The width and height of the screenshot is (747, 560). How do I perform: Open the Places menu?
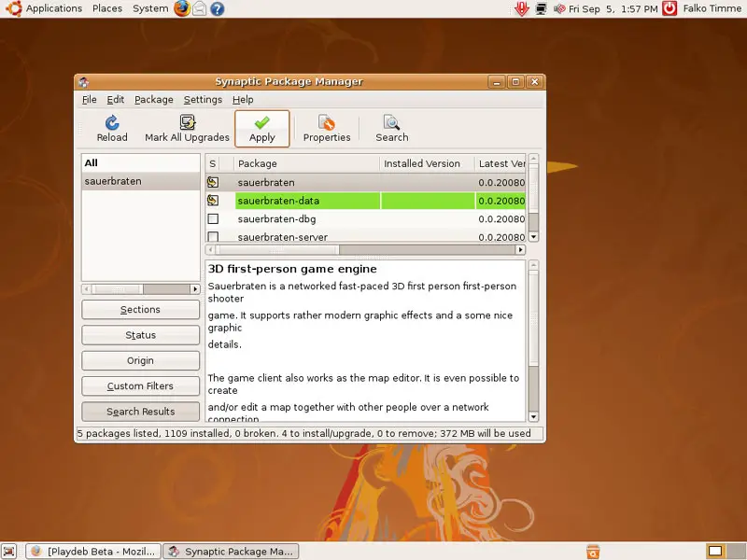click(107, 8)
